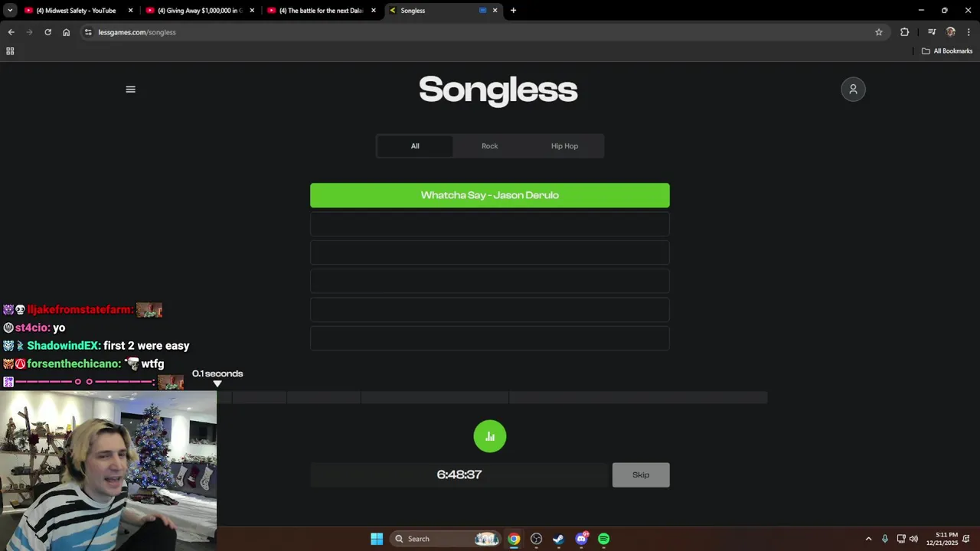Click the ShadowindEX chat message
The height and width of the screenshot is (551, 980).
(96, 346)
